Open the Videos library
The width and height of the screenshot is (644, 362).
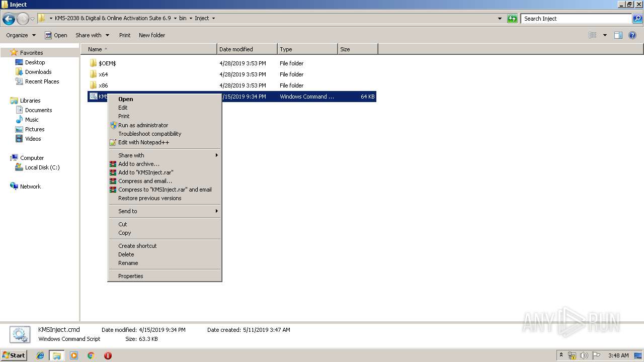pyautogui.click(x=33, y=139)
